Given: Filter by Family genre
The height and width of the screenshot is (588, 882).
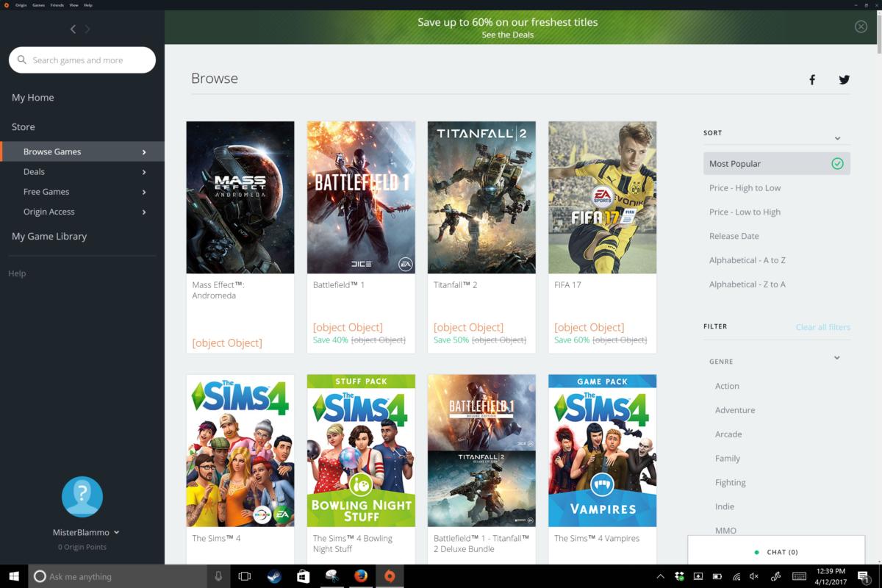Looking at the screenshot, I should (x=728, y=459).
